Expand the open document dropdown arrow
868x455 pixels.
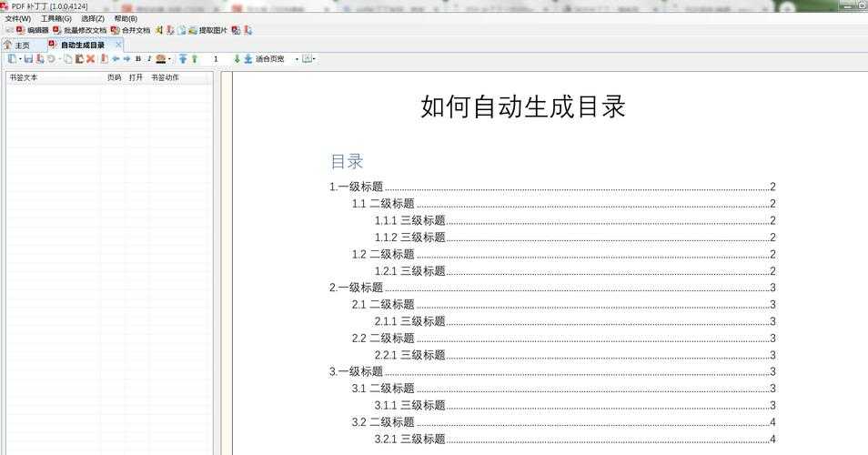point(20,58)
